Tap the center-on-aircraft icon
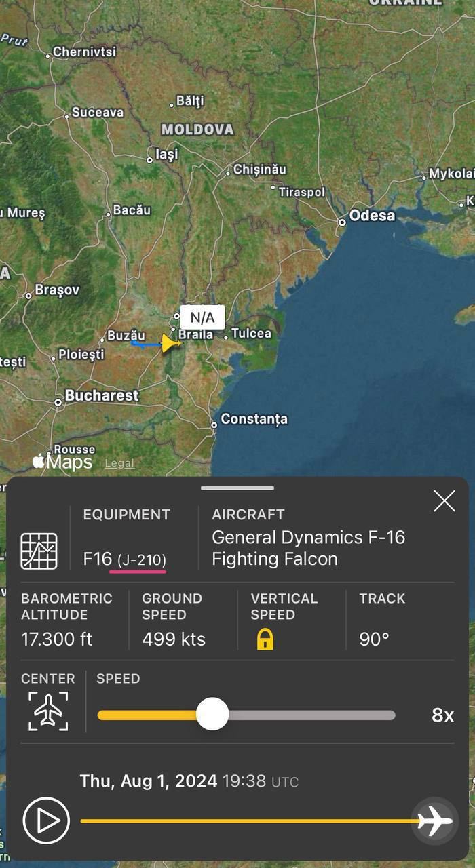The width and height of the screenshot is (475, 868). point(48,711)
